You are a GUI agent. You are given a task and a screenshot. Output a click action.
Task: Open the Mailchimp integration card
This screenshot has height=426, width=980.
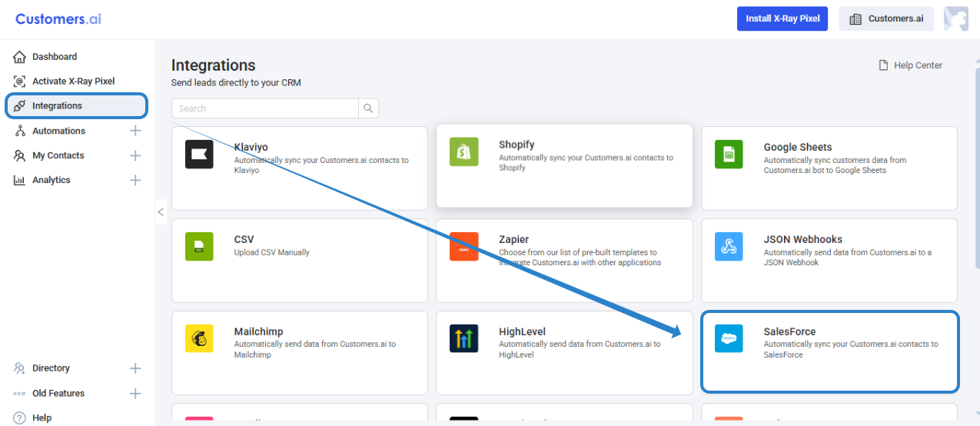[x=300, y=353]
